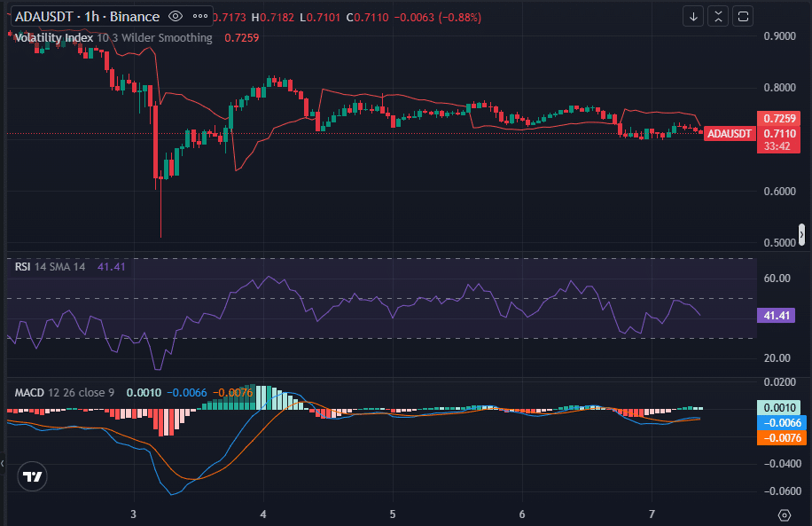Open the chart's more options menu
The width and height of the screenshot is (812, 526).
[x=199, y=16]
